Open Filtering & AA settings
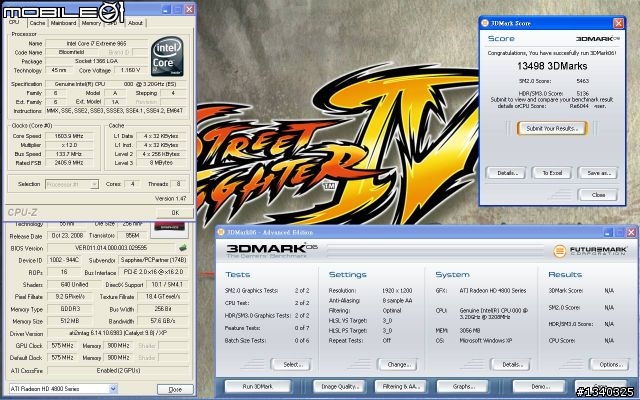Viewport: 640px width, 400px height. (400, 386)
